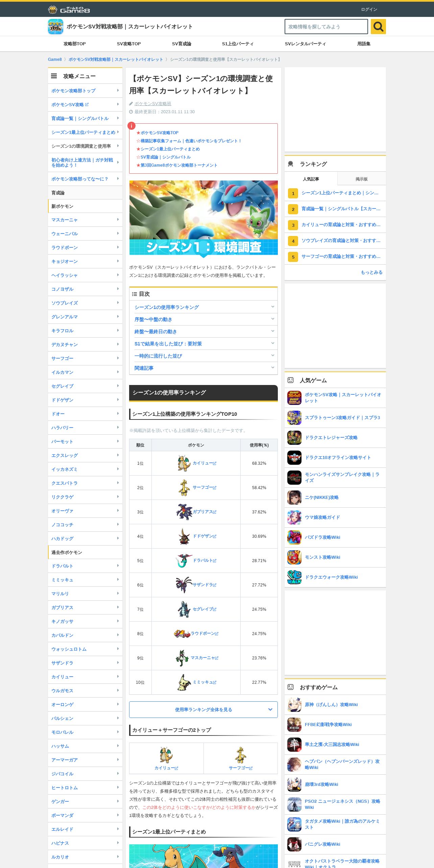Click the Pokemon SV site icon
The height and width of the screenshot is (868, 434).
pyautogui.click(x=55, y=27)
